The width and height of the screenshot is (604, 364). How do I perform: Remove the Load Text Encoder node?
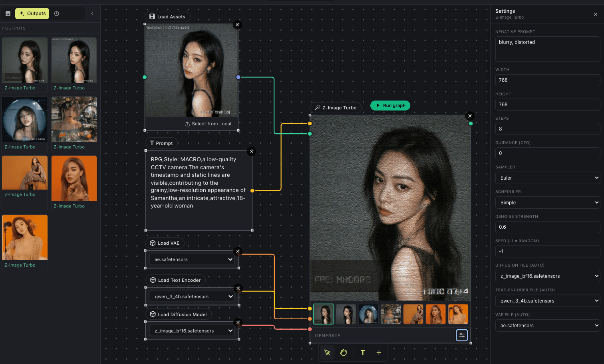coord(238,288)
